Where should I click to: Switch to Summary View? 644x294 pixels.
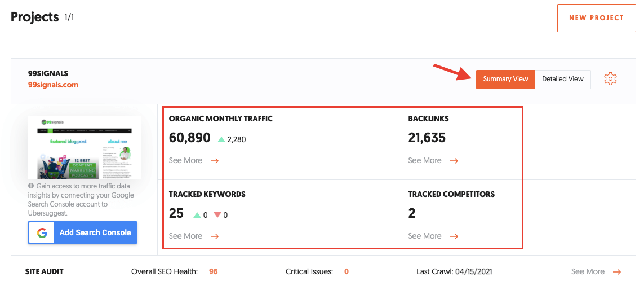tap(505, 79)
